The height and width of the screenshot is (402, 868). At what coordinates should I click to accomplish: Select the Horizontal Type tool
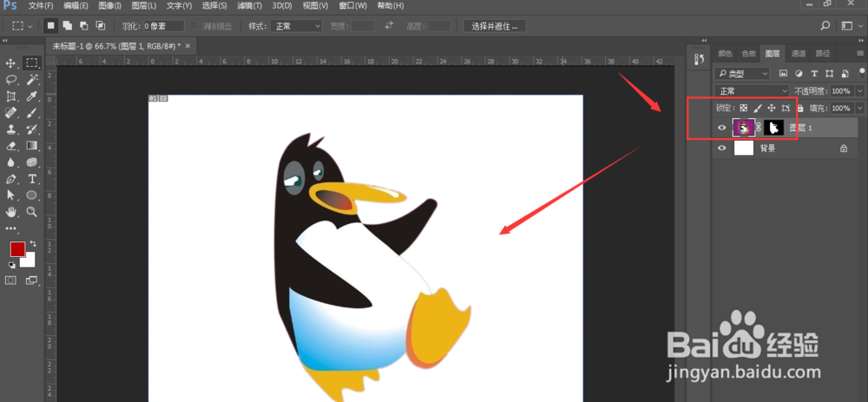pyautogui.click(x=32, y=179)
